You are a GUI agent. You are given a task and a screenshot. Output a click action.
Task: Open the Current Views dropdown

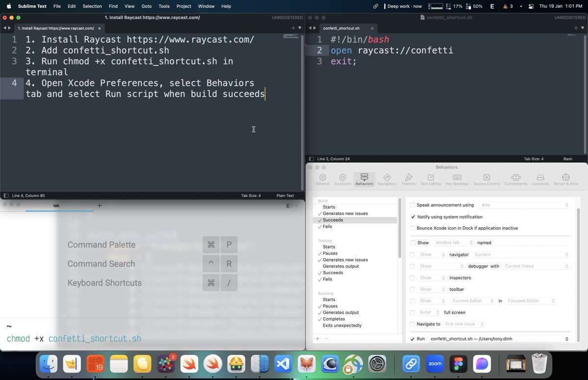(x=536, y=266)
